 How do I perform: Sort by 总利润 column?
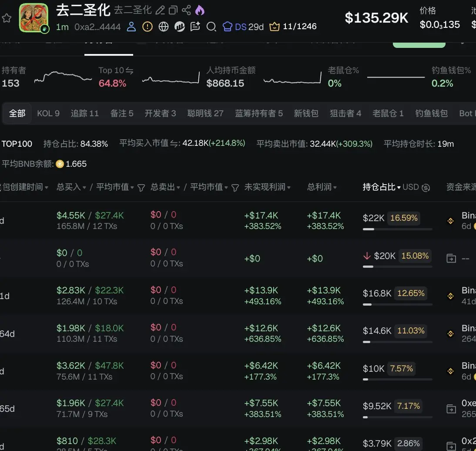tap(322, 187)
